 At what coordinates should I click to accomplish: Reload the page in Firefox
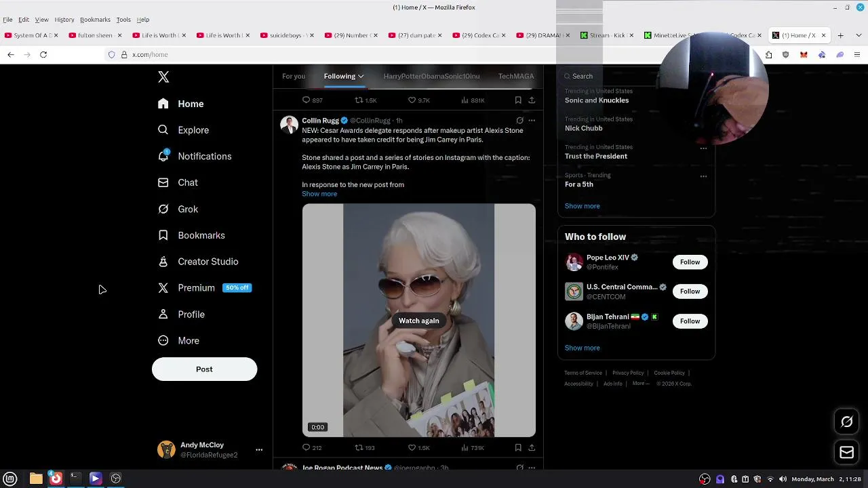43,55
